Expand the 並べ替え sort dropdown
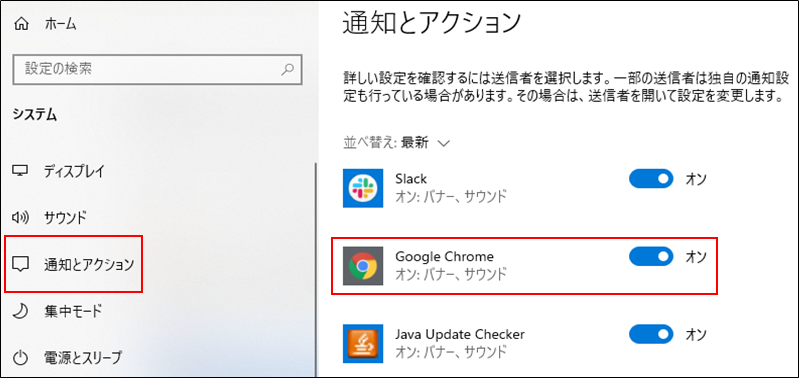 pyautogui.click(x=396, y=143)
